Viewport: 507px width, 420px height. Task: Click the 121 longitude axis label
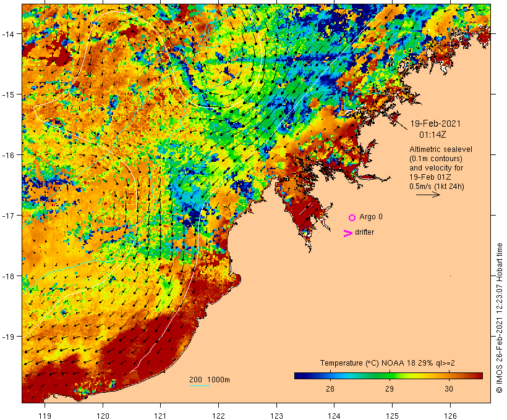[160, 416]
